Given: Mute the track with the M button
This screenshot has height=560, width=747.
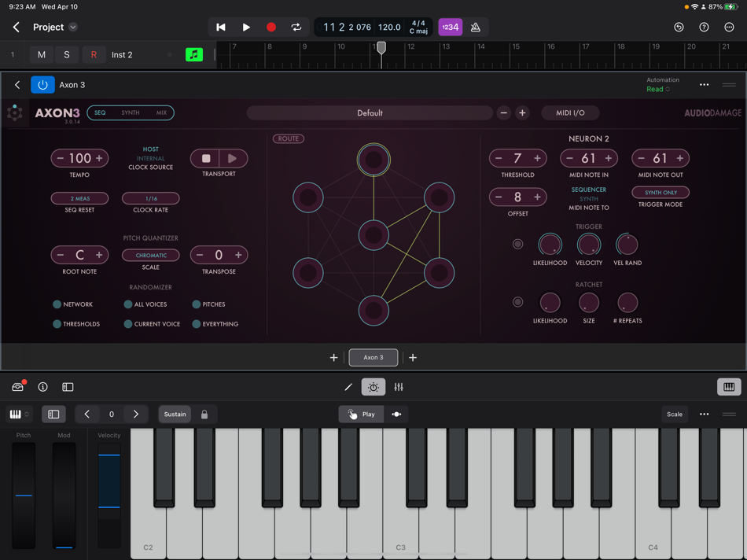Looking at the screenshot, I should pos(41,54).
